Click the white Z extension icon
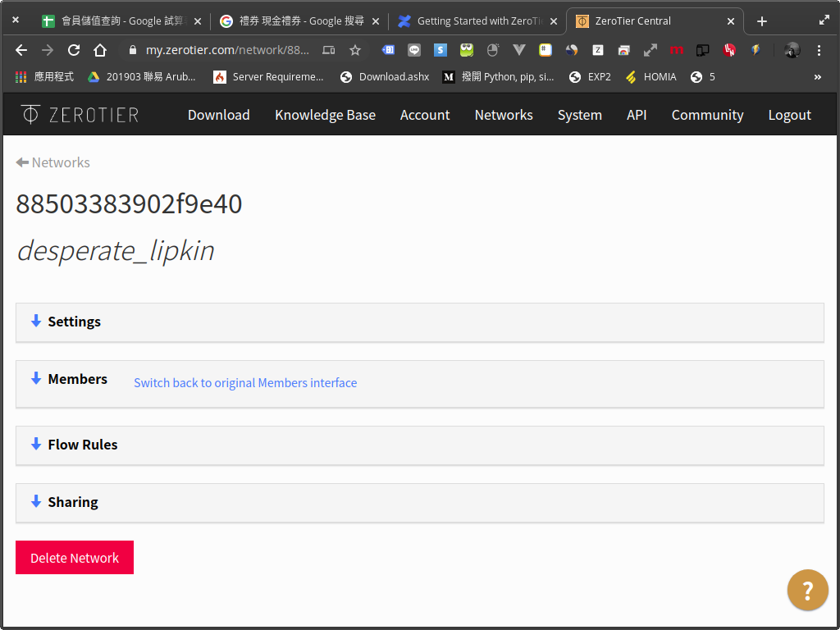Image resolution: width=840 pixels, height=630 pixels. point(598,50)
